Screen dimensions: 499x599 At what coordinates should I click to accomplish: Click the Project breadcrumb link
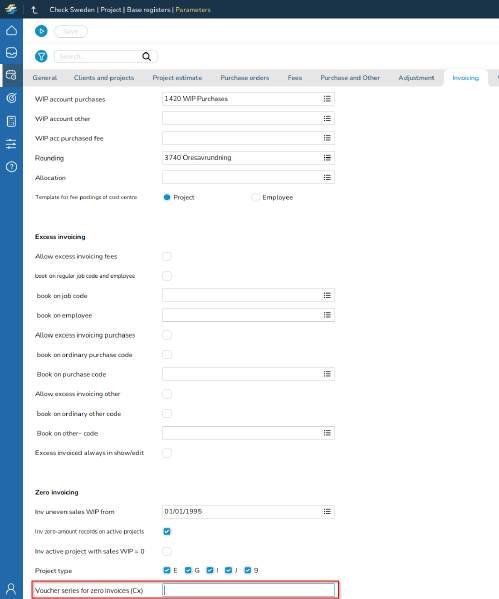tap(111, 10)
